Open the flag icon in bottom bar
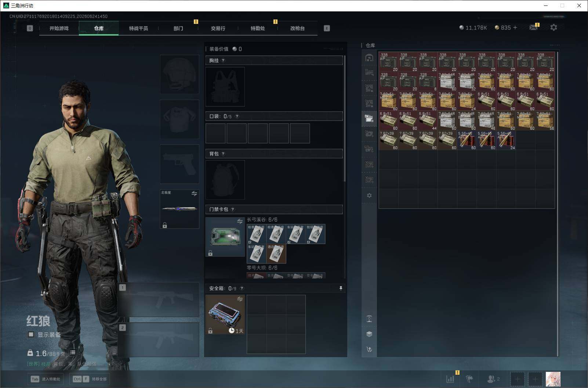The width and height of the screenshot is (588, 388). click(x=469, y=379)
